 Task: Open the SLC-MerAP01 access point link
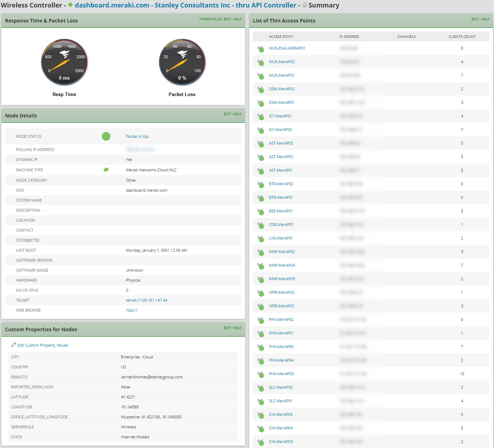(281, 401)
